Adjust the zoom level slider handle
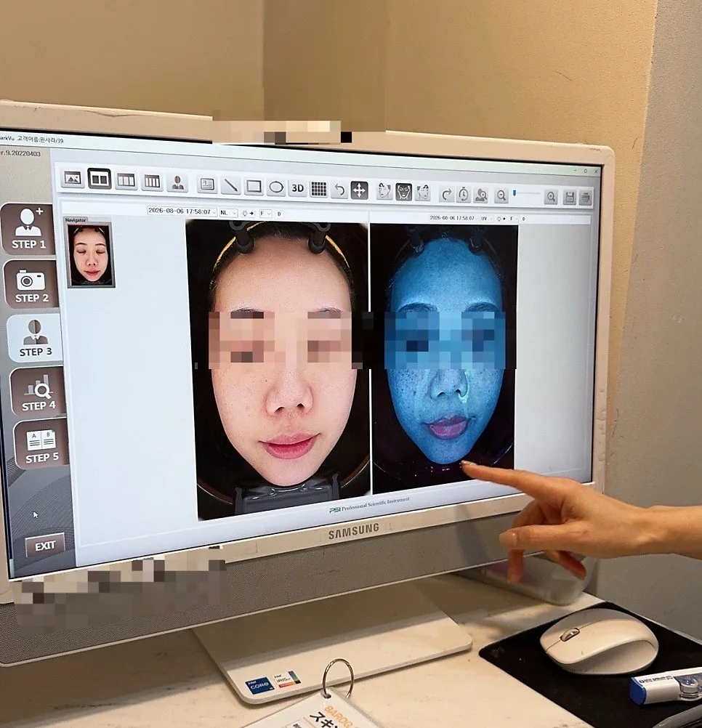The height and width of the screenshot is (728, 702). tap(515, 193)
